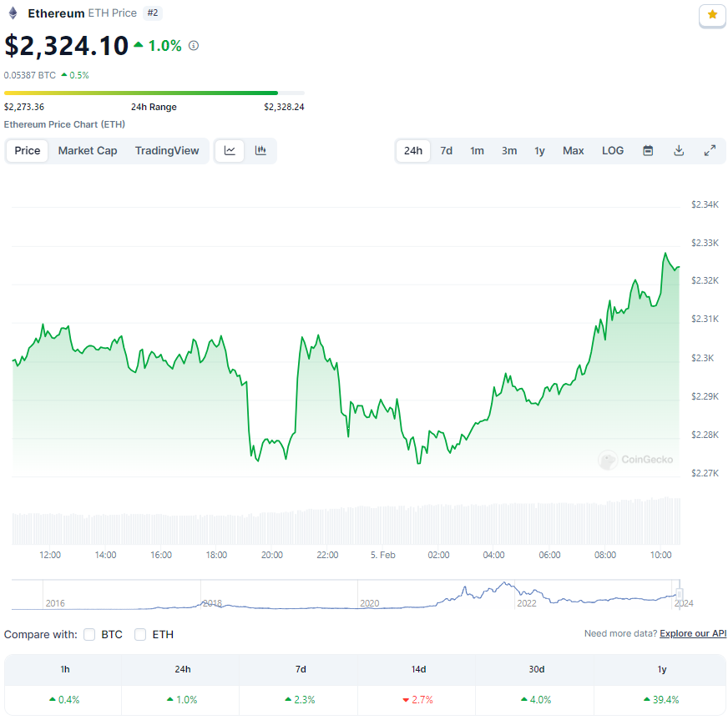728x720 pixels.
Task: Switch to the Price tab
Action: [x=28, y=151]
